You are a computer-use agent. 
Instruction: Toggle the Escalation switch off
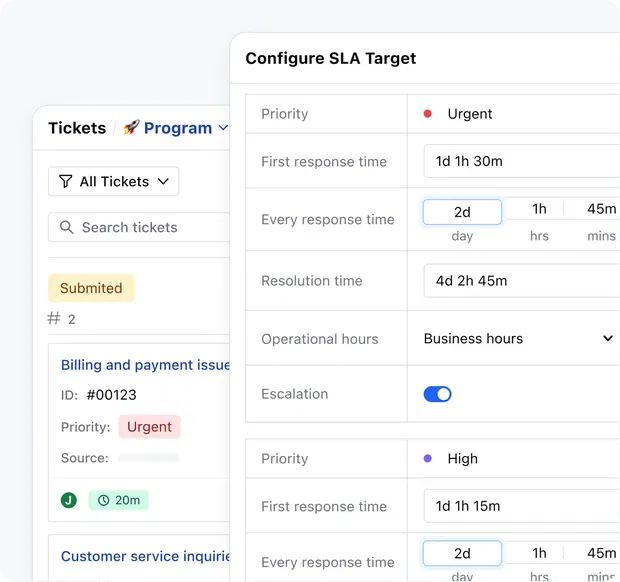(437, 394)
